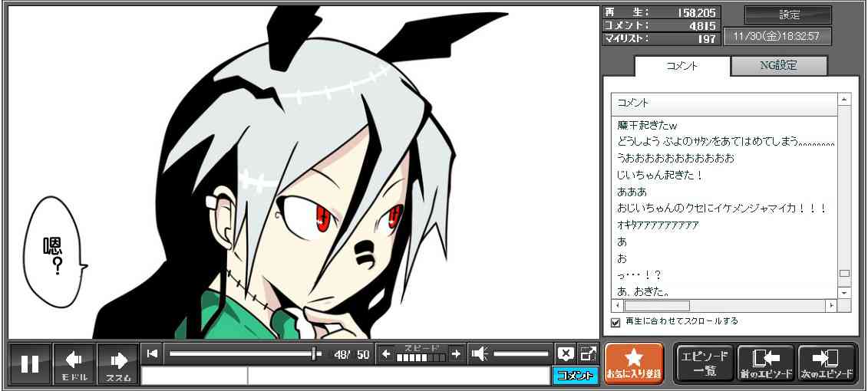Add to favorites with star button

click(633, 363)
